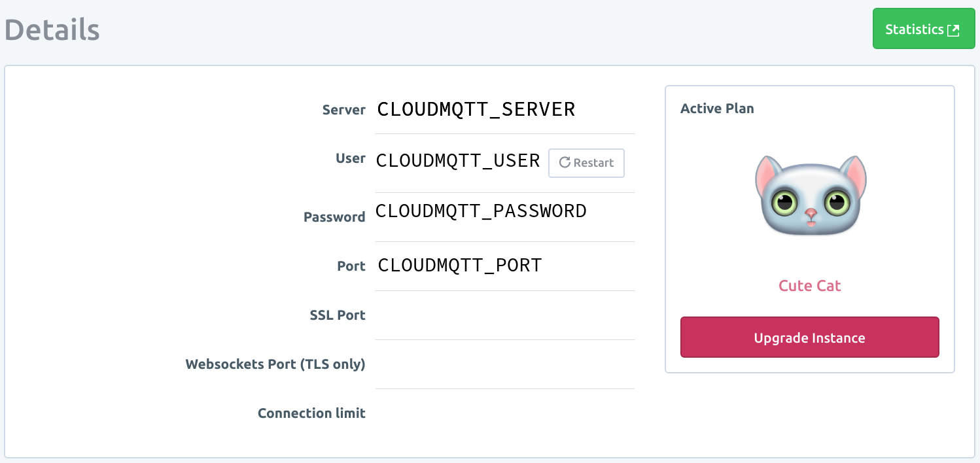This screenshot has height=463, width=980.
Task: Select the CLOUDMQTT_USER value
Action: 458,160
